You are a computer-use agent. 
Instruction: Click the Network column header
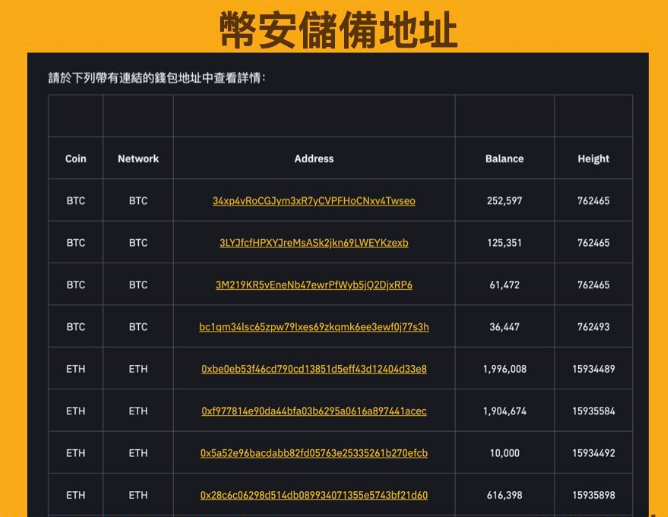pos(138,158)
